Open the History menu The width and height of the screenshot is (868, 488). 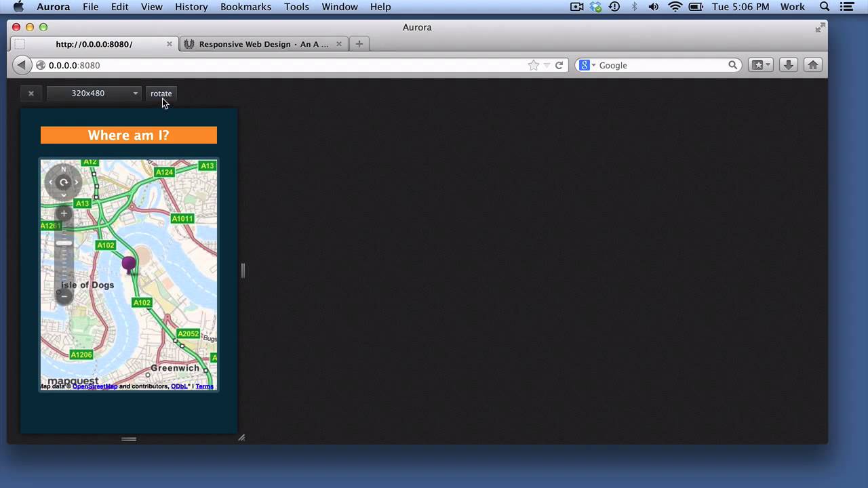(x=191, y=7)
